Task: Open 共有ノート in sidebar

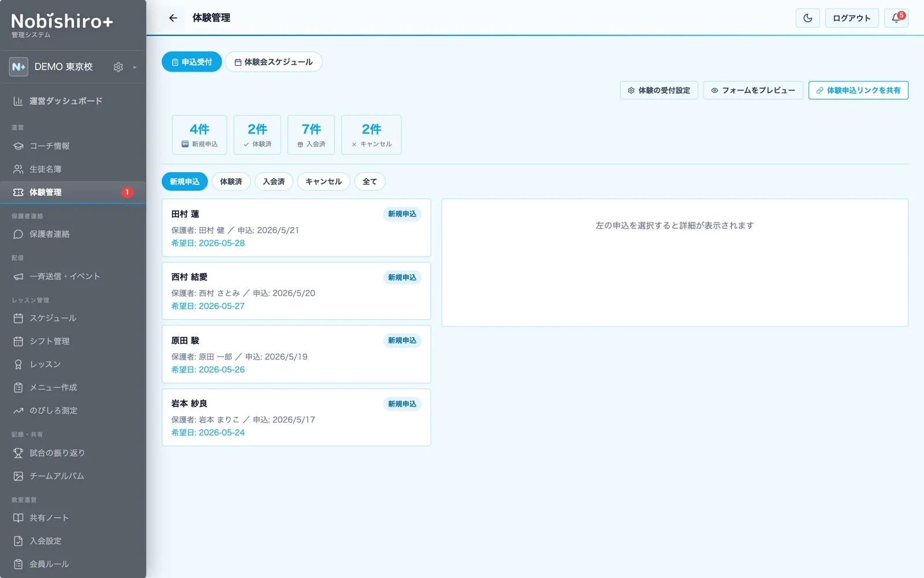Action: [73, 518]
